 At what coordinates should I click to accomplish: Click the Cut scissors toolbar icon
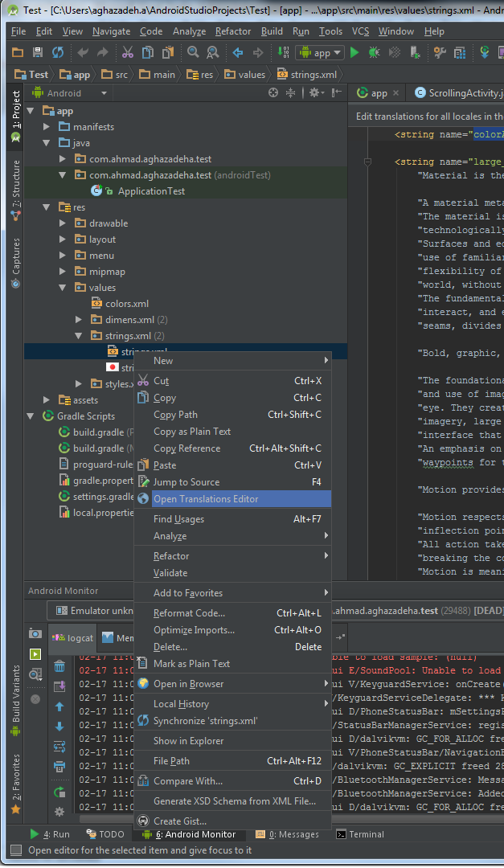point(128,52)
